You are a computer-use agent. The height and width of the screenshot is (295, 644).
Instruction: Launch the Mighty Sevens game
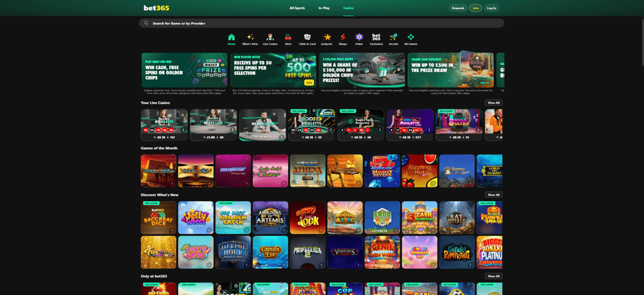click(382, 171)
